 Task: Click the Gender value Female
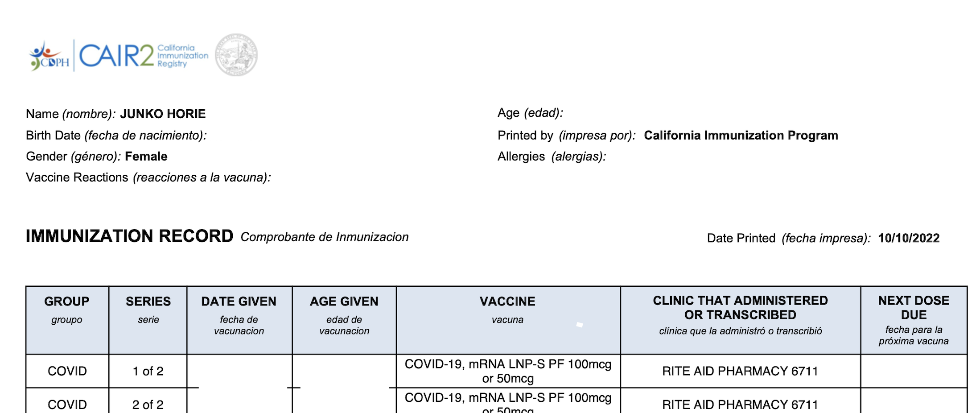click(x=146, y=157)
